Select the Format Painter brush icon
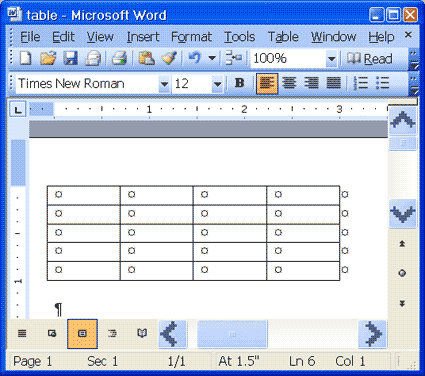The height and width of the screenshot is (376, 425). (169, 58)
